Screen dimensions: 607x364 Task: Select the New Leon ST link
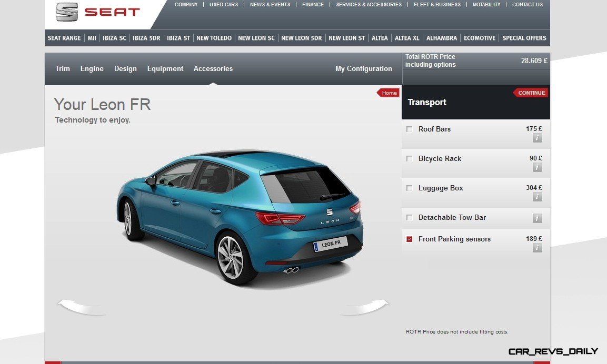pyautogui.click(x=346, y=38)
